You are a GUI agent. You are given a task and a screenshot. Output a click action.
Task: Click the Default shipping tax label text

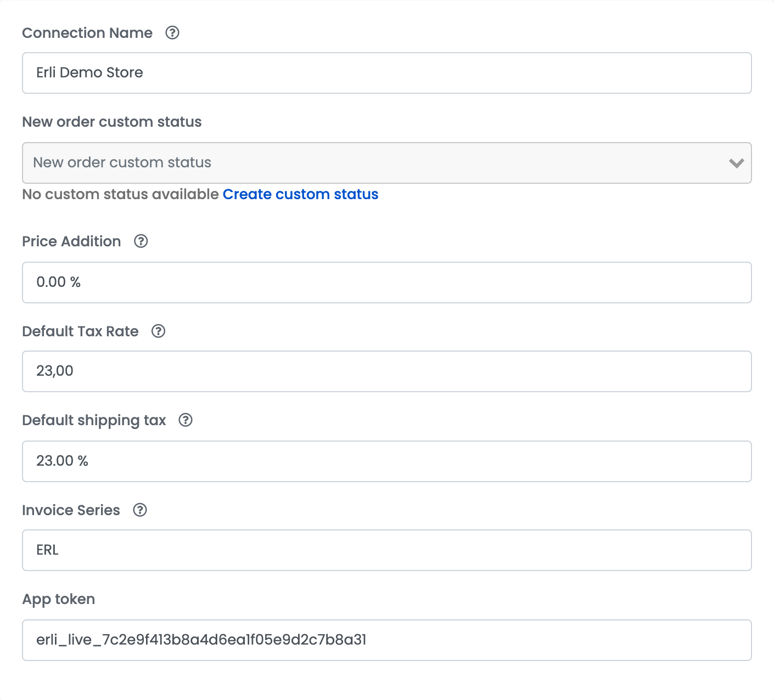coord(94,420)
